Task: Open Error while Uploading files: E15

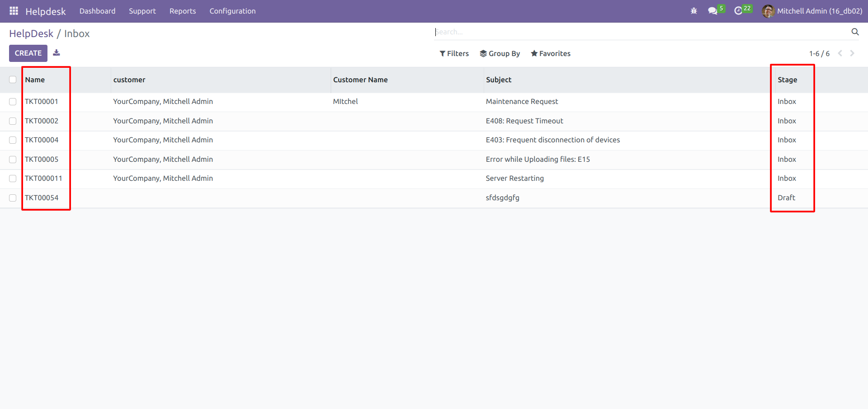Action: click(538, 160)
